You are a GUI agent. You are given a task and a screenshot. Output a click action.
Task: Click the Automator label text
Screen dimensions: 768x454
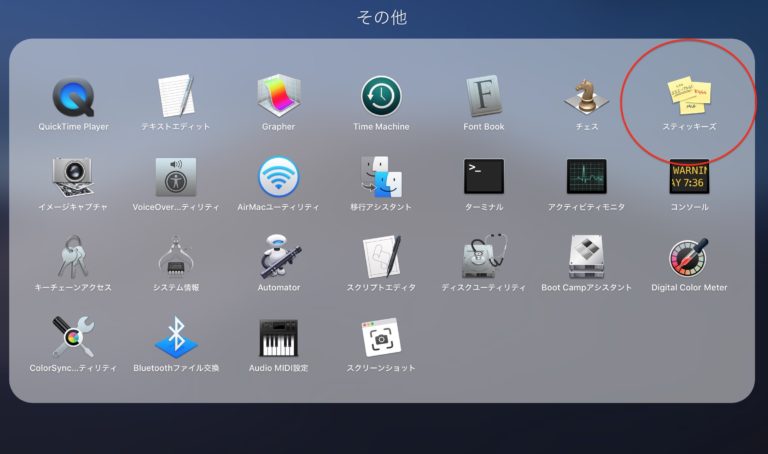279,287
